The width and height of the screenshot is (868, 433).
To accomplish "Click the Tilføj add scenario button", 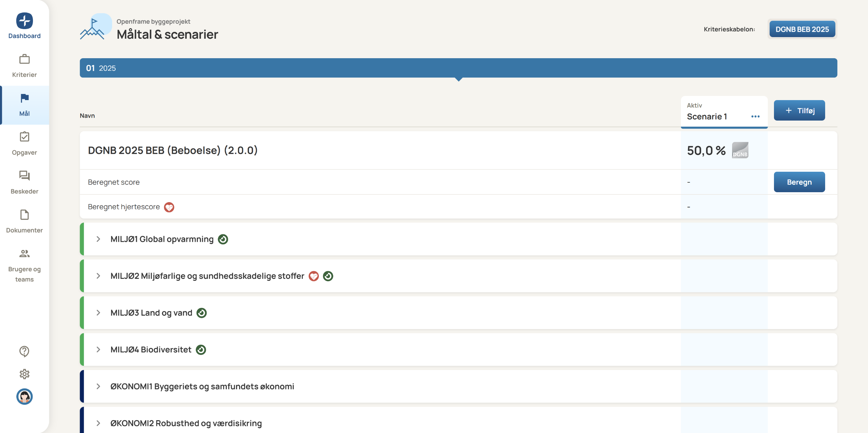I will pos(799,111).
